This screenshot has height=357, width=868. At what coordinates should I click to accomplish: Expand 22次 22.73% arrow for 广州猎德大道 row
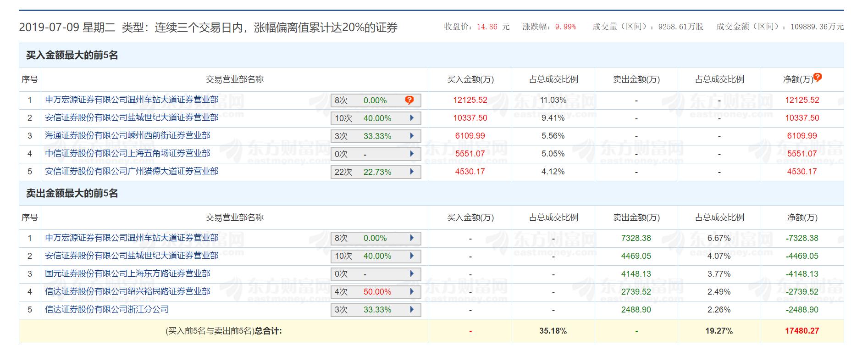(412, 172)
